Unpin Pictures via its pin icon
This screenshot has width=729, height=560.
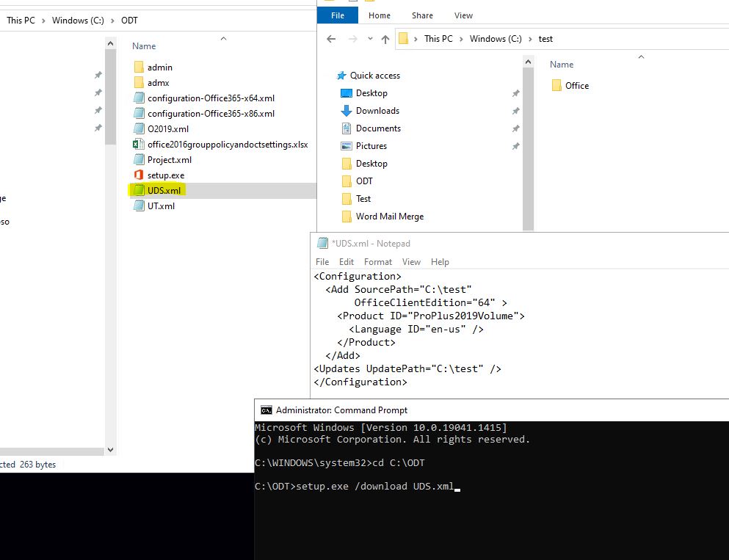(515, 146)
